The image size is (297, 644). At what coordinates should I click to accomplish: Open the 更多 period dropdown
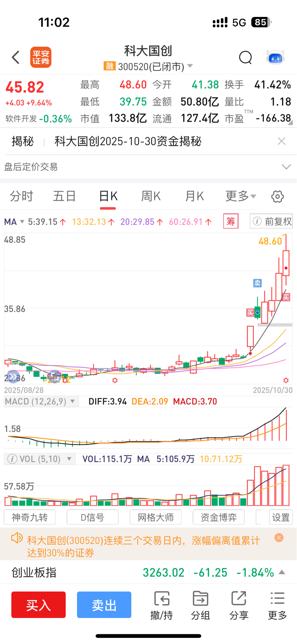(x=241, y=196)
